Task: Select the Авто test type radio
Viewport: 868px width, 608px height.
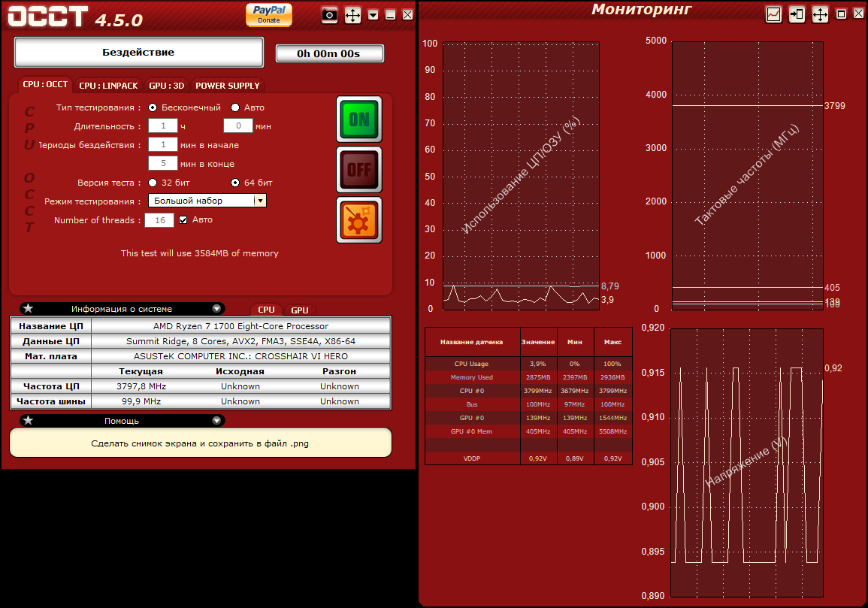Action: [x=235, y=107]
